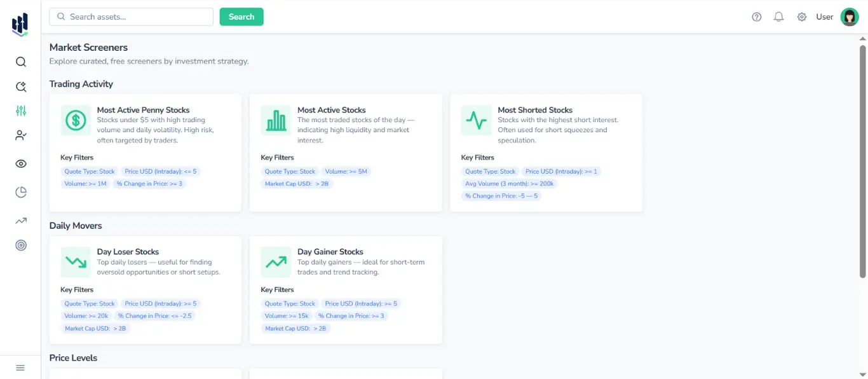Open the screeners filter-sliders icon in the sidebar
The width and height of the screenshot is (868, 379).
[x=20, y=111]
